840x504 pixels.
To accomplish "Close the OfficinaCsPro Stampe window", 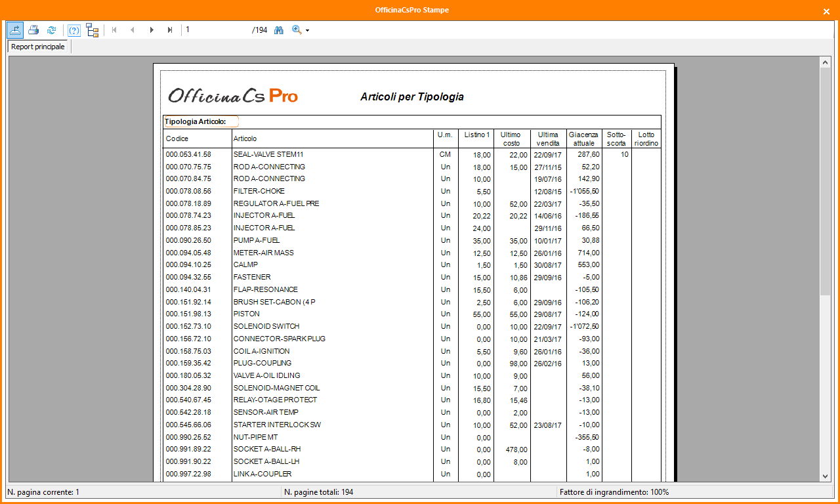I will tap(826, 10).
